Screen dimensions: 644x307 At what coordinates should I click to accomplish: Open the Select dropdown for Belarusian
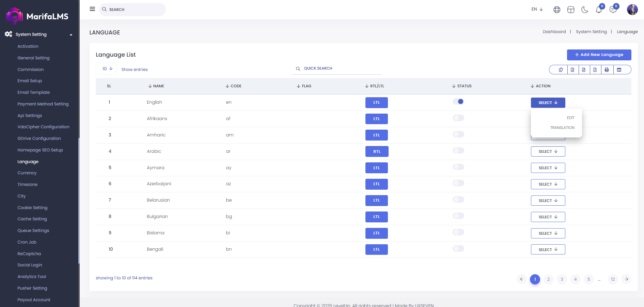pos(548,201)
